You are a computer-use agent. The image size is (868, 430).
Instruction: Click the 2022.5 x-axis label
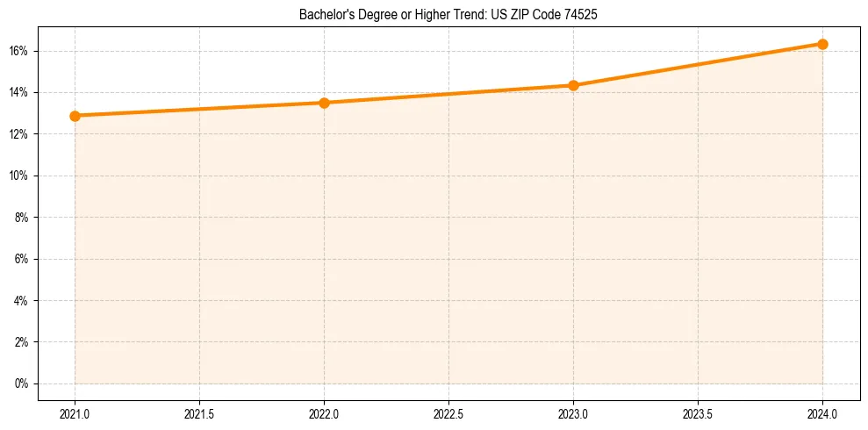(449, 413)
